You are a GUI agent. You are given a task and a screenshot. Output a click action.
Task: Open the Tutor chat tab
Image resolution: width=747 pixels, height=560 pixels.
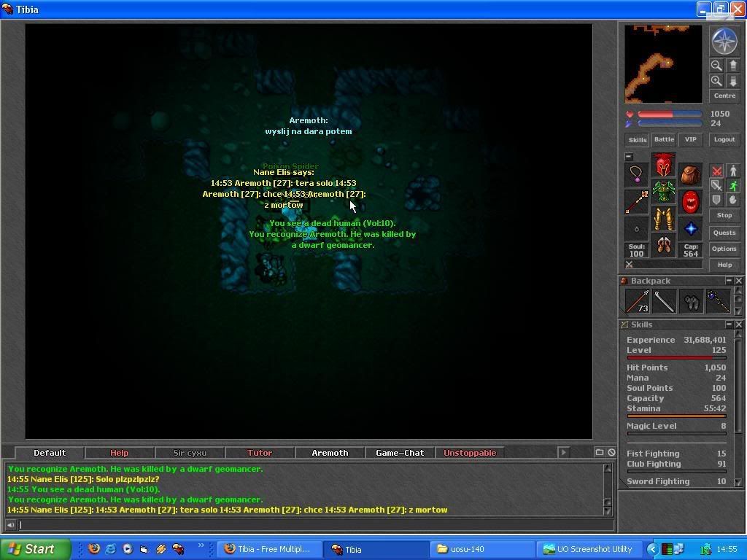[x=260, y=453]
